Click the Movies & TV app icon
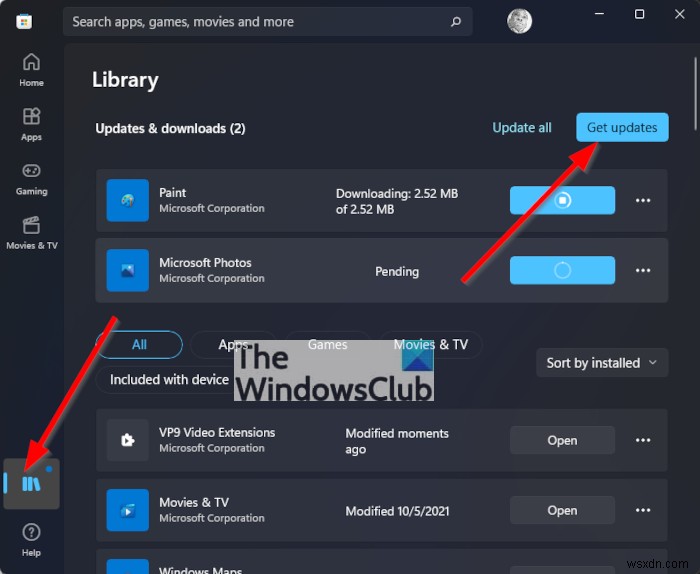The image size is (700, 574). [x=128, y=510]
